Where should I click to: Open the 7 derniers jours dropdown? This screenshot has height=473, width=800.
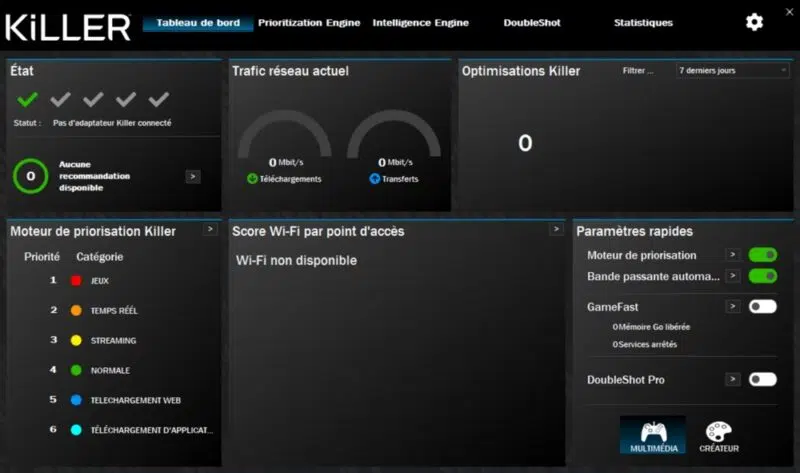[x=732, y=70]
